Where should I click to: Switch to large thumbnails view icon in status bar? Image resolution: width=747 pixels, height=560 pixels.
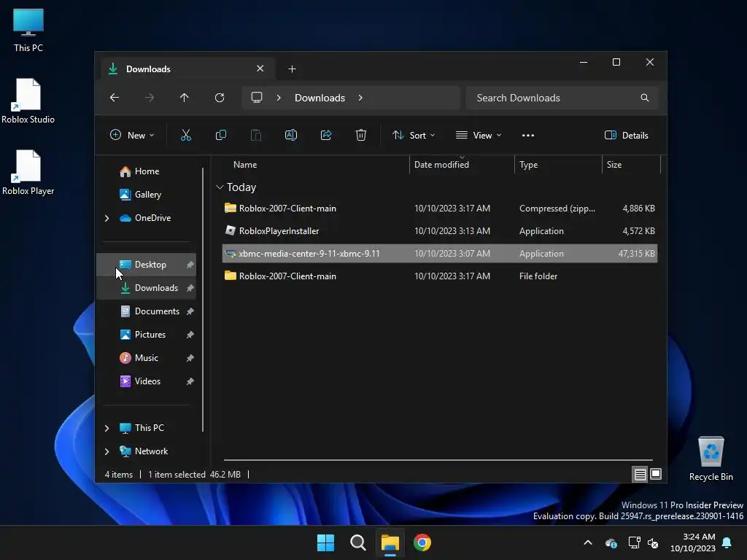pyautogui.click(x=656, y=474)
